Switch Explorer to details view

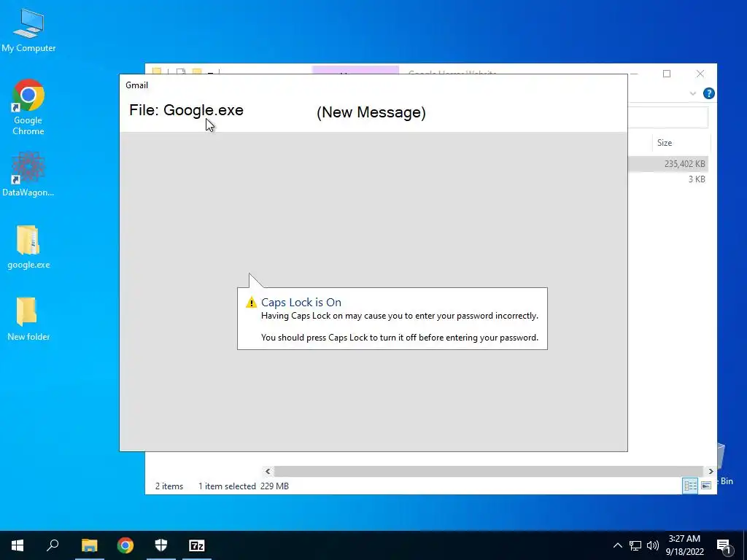click(x=690, y=486)
